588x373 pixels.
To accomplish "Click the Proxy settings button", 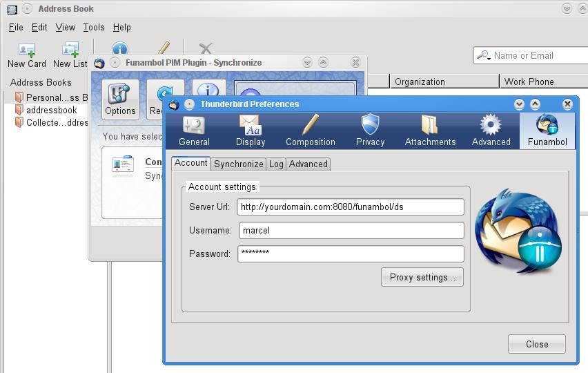I will click(422, 277).
